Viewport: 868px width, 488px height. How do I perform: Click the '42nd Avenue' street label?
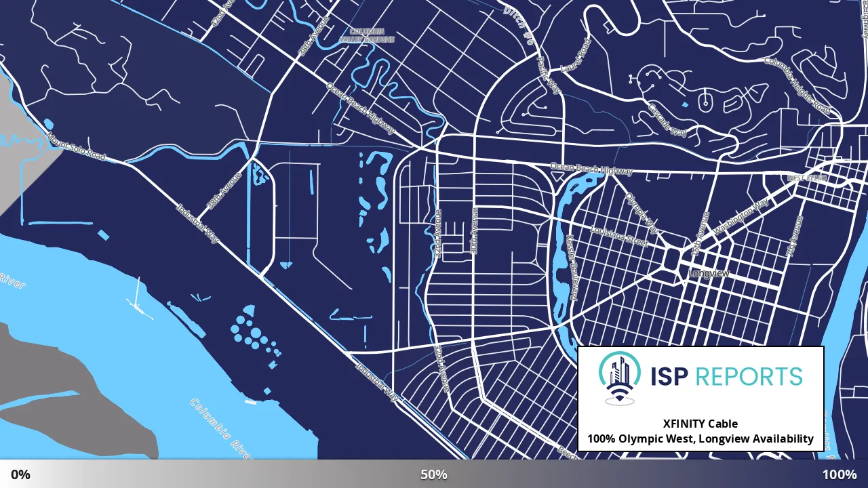(221, 14)
